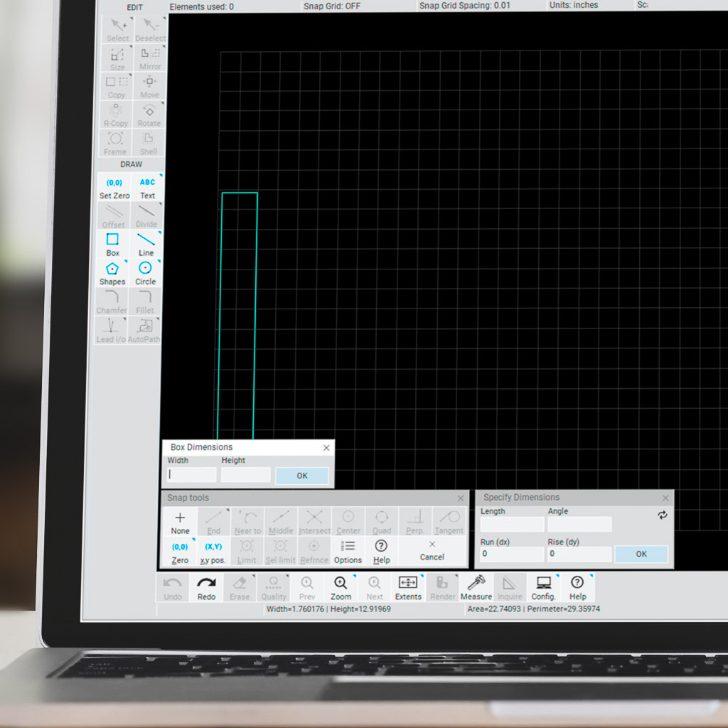
Task: Click the Chamfer tool
Action: (112, 301)
